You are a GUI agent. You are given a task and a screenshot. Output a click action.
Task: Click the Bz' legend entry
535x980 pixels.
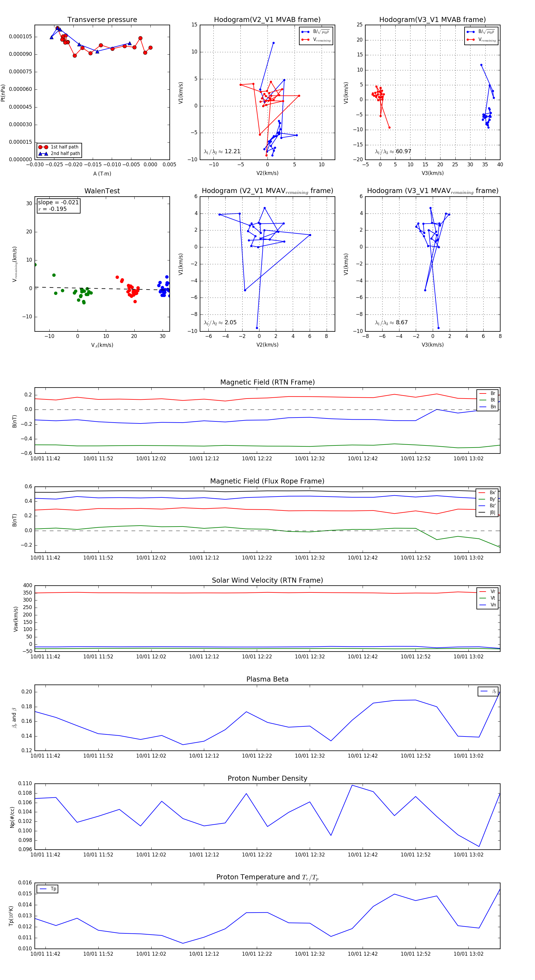[487, 506]
